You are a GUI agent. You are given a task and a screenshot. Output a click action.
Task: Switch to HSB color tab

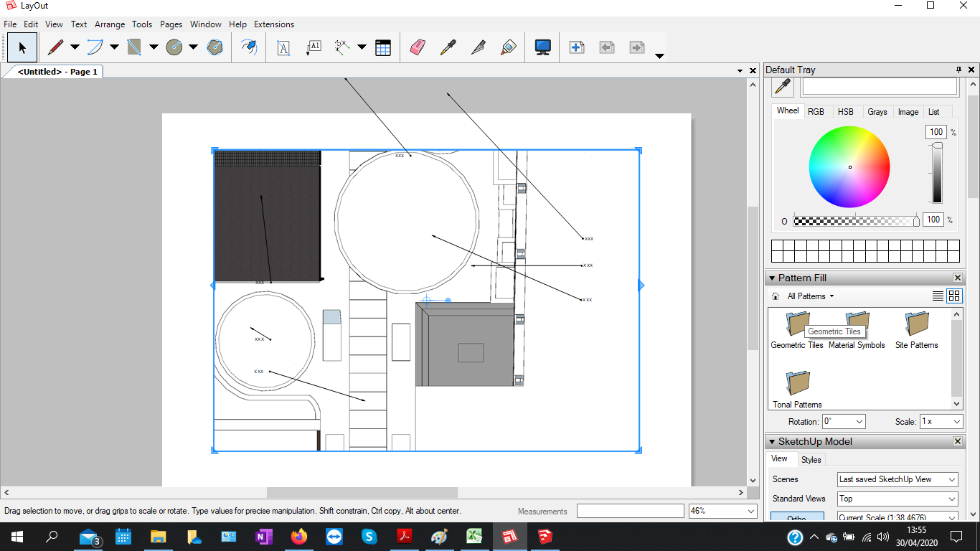click(x=846, y=112)
